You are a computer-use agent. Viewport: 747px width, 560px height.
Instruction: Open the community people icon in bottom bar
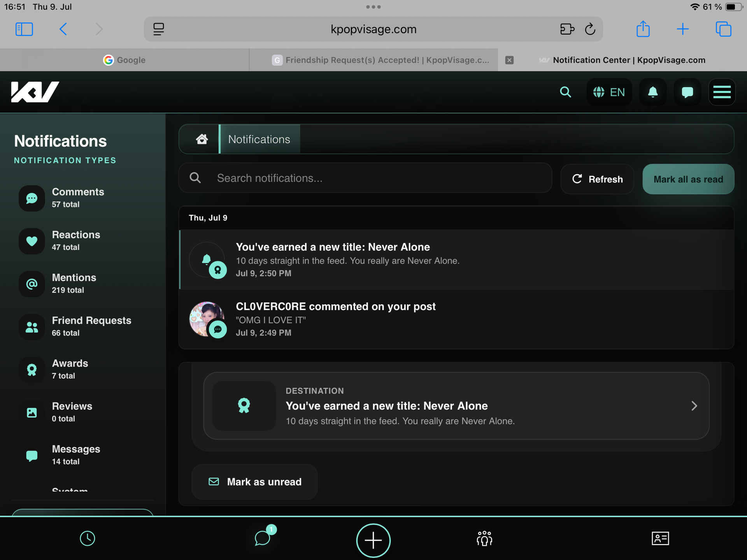pyautogui.click(x=484, y=539)
